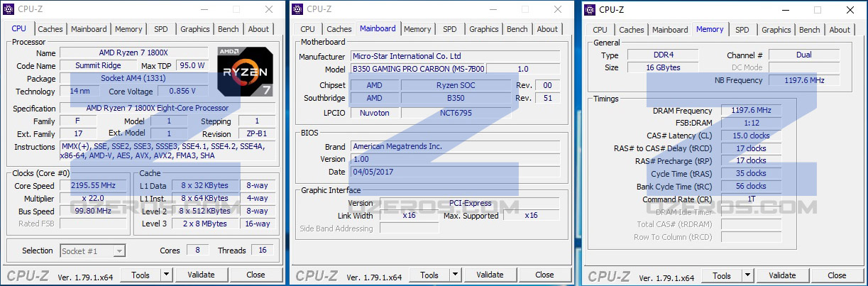Viewport: 868px width, 286px height.
Task: Click the CAS# Latency value 15.0 clocks
Action: 752,136
